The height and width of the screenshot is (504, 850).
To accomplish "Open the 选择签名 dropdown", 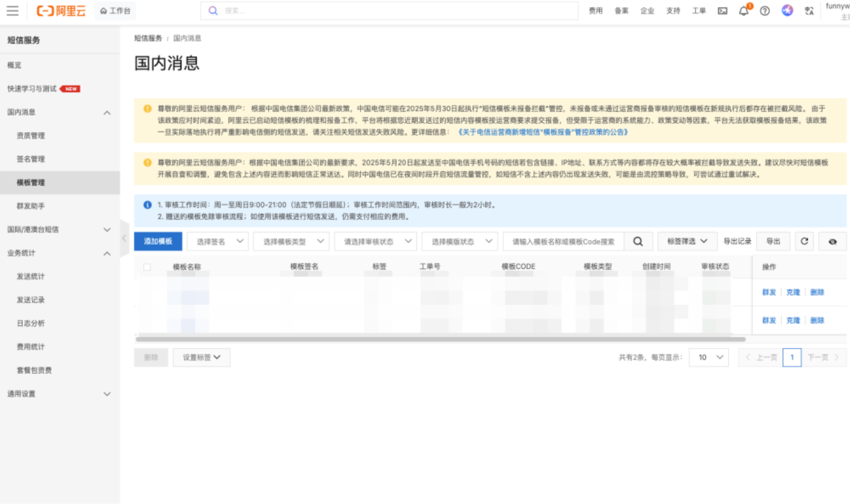I will click(217, 241).
